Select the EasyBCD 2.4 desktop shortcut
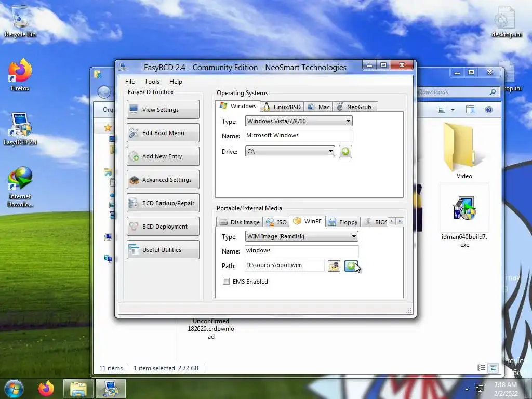Screen dimensions: 532x399 click(x=20, y=129)
